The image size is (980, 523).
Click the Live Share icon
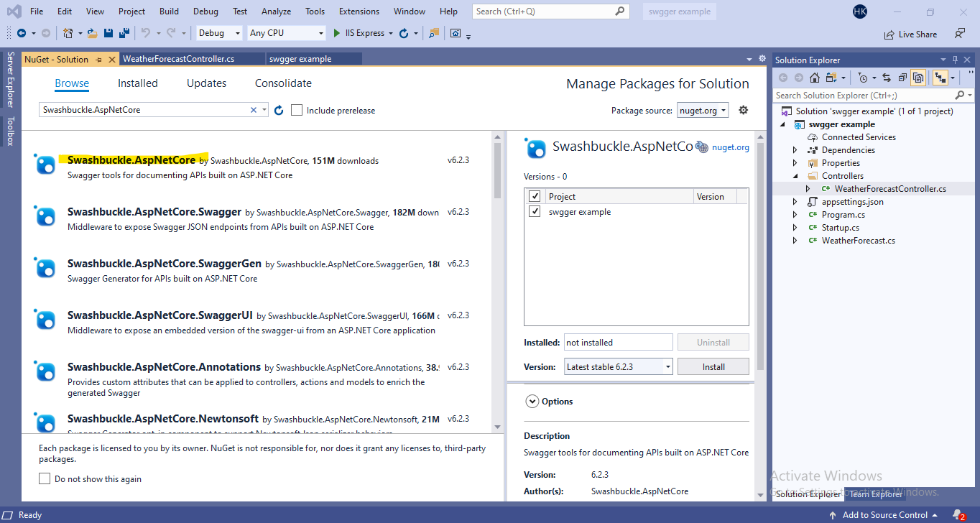pyautogui.click(x=889, y=34)
